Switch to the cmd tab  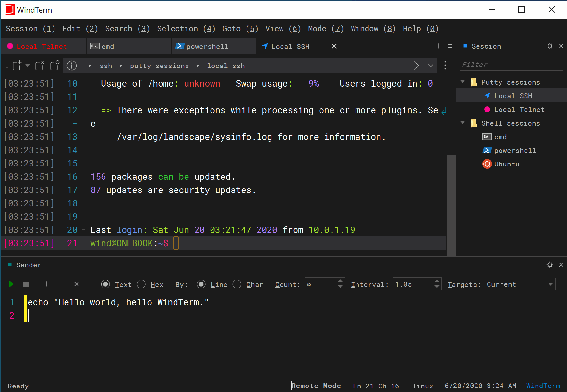(129, 46)
